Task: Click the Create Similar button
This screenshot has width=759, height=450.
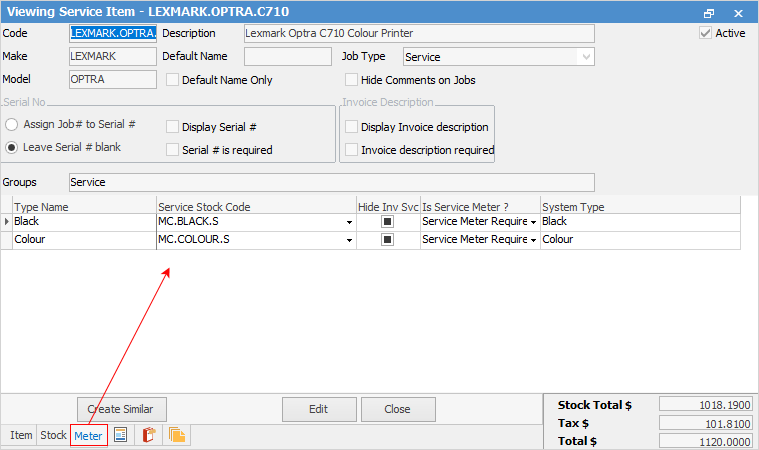Action: coord(122,409)
